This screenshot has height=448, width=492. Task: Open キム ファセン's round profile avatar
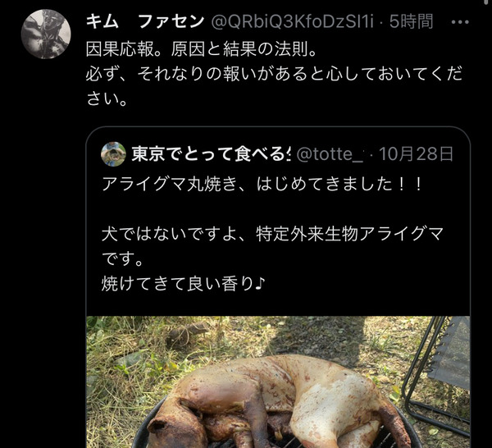click(46, 34)
